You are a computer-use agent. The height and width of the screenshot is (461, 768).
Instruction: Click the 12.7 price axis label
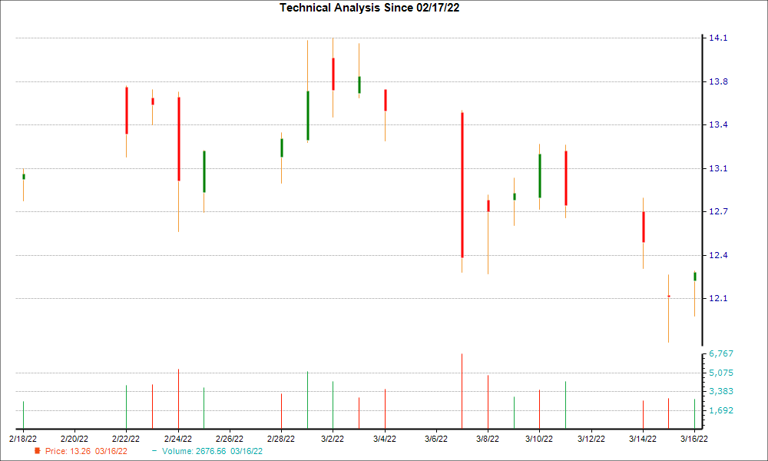[718, 212]
